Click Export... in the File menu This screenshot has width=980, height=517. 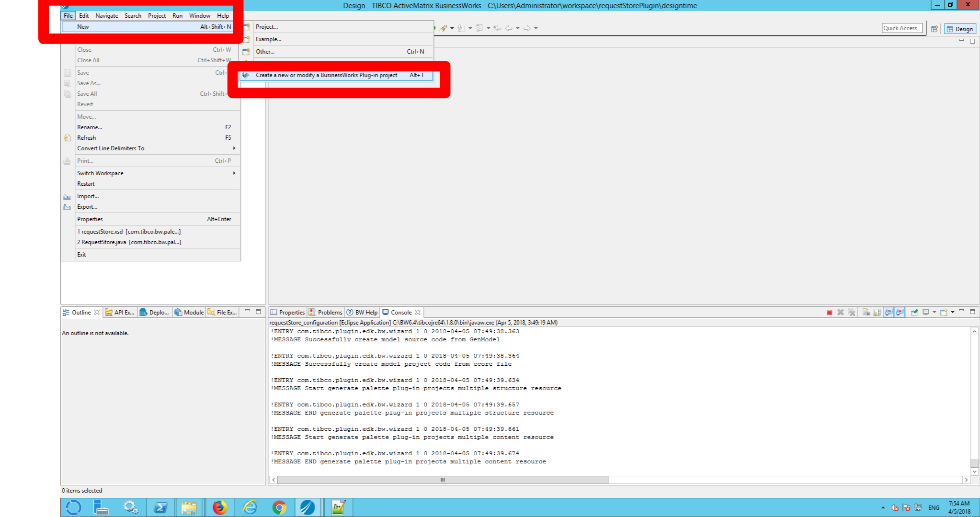pyautogui.click(x=150, y=207)
